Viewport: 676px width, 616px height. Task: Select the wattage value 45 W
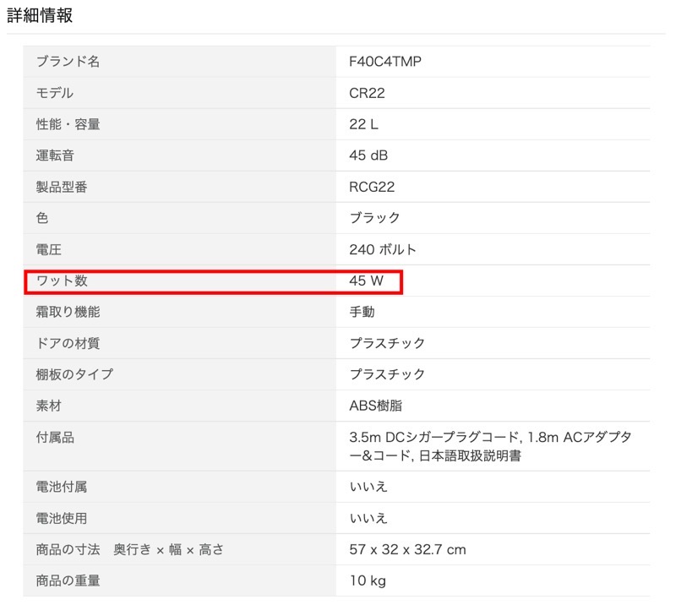[x=366, y=281]
